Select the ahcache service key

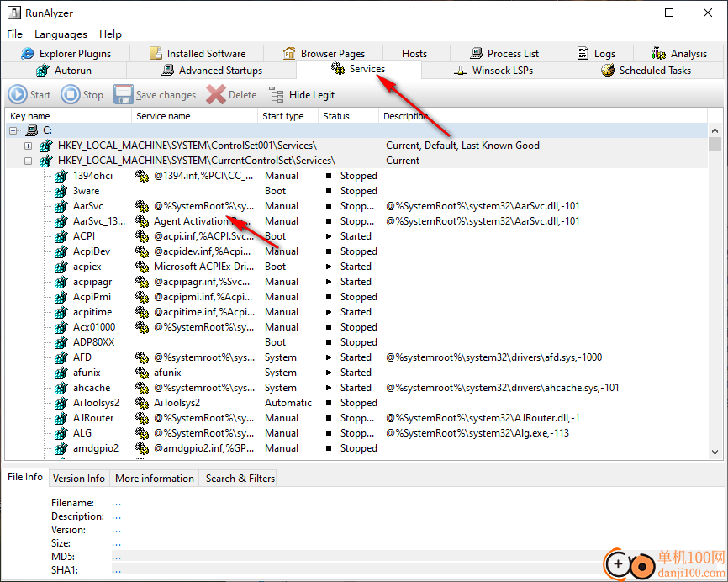point(92,388)
